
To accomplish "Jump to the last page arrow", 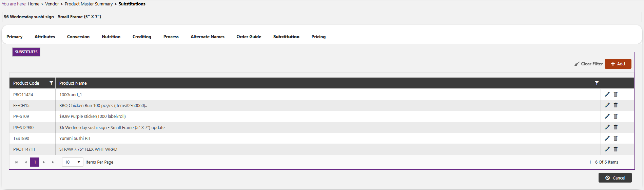I will click(53, 162).
